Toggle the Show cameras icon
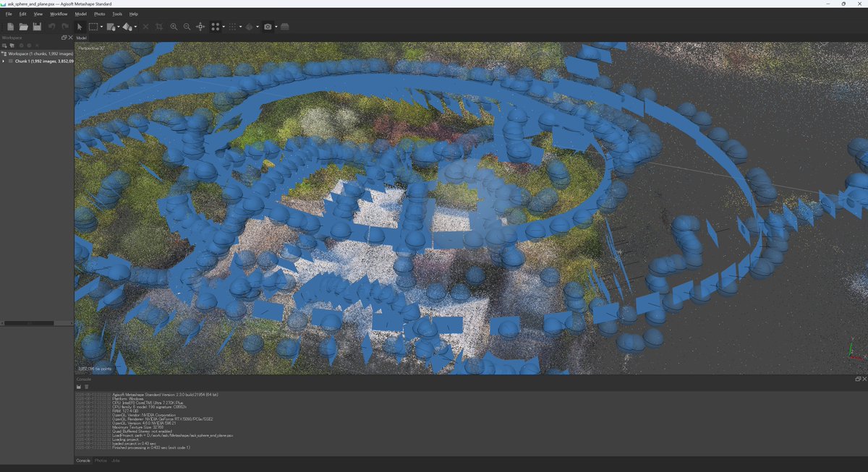 click(268, 27)
